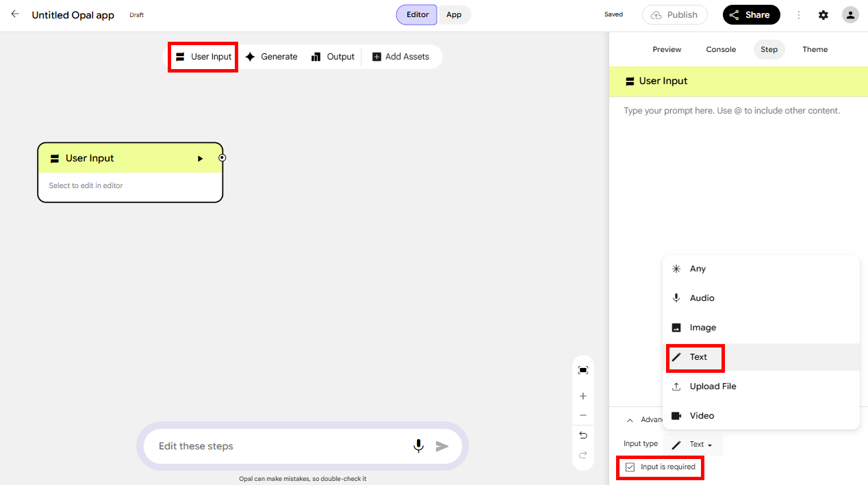This screenshot has height=485, width=868.
Task: Switch to the Console tab
Action: point(721,49)
